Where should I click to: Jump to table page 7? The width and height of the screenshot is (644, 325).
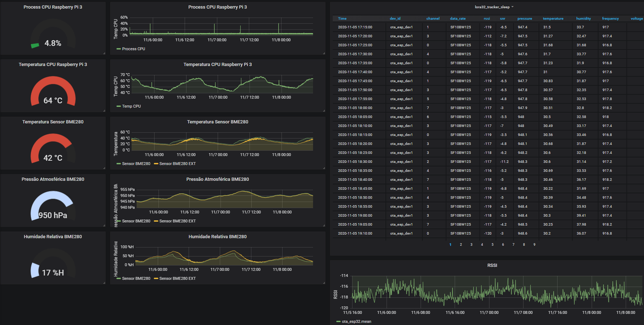tap(513, 245)
